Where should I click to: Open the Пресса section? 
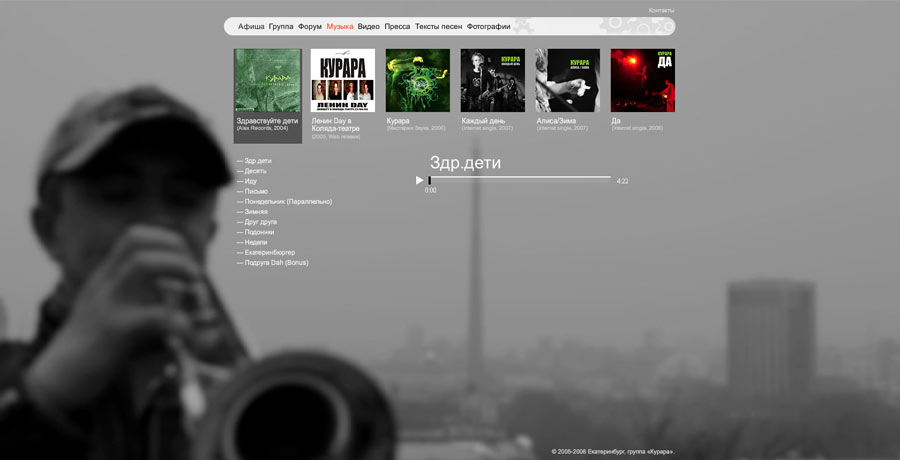397,26
